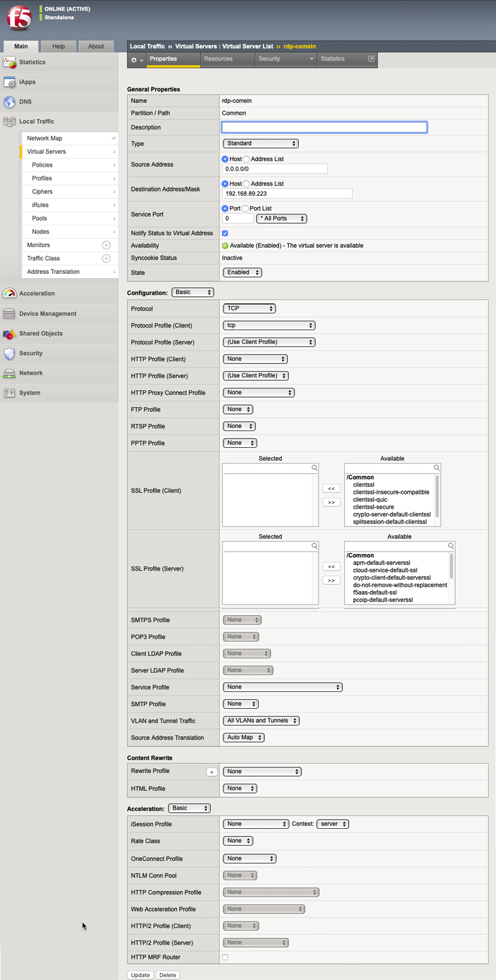Click the search icon in SSL Server Selected list
This screenshot has width=496, height=980.
pyautogui.click(x=314, y=546)
